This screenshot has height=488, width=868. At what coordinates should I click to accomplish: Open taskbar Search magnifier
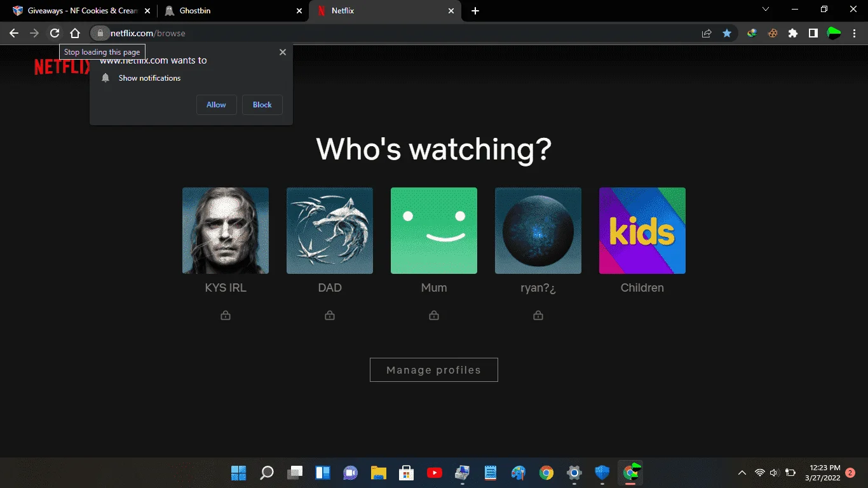(x=267, y=473)
